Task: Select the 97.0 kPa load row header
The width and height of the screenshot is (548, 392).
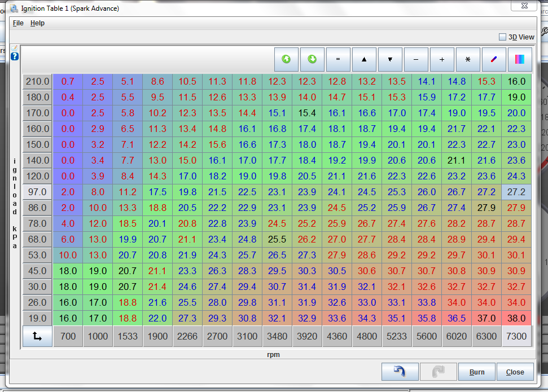Action: [37, 192]
